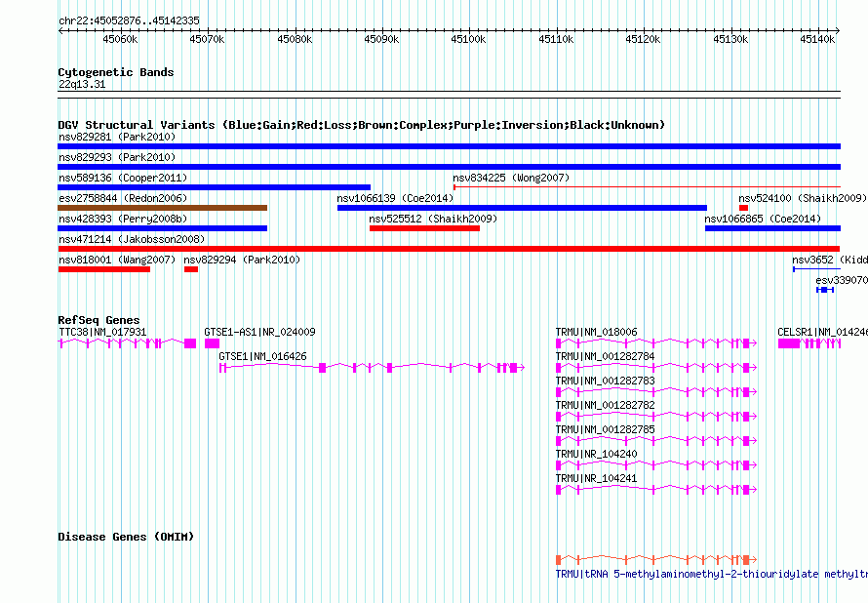Click the 45130k ruler tick label
This screenshot has height=603, width=868.
(x=730, y=39)
